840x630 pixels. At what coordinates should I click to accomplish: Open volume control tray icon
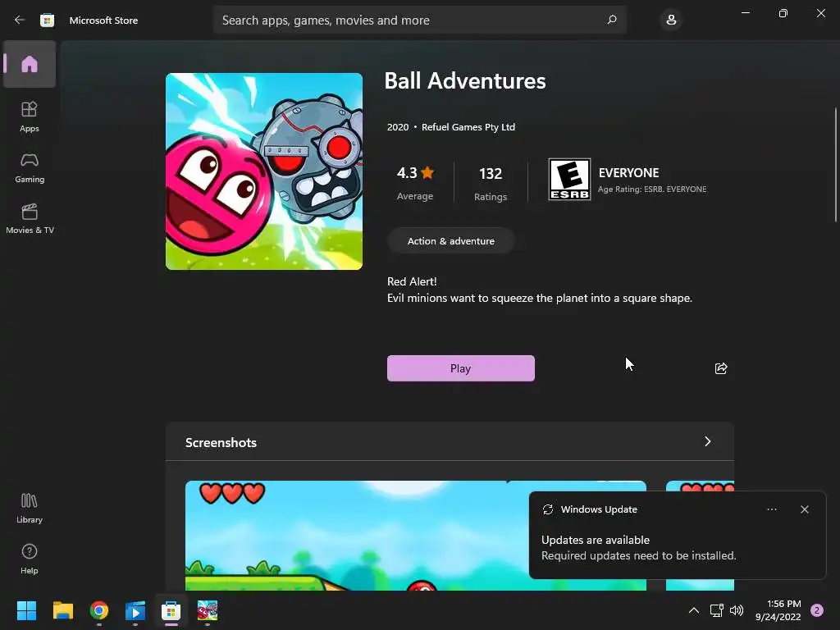click(x=737, y=610)
